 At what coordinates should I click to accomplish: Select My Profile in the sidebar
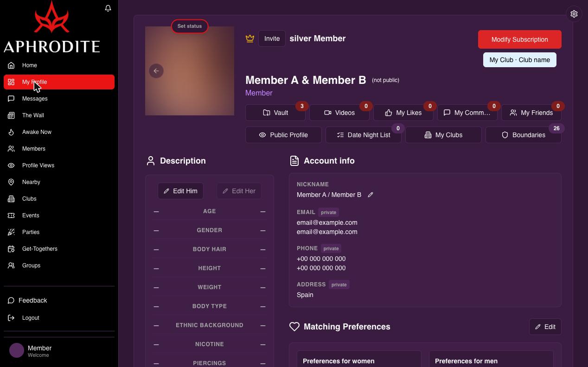point(59,82)
